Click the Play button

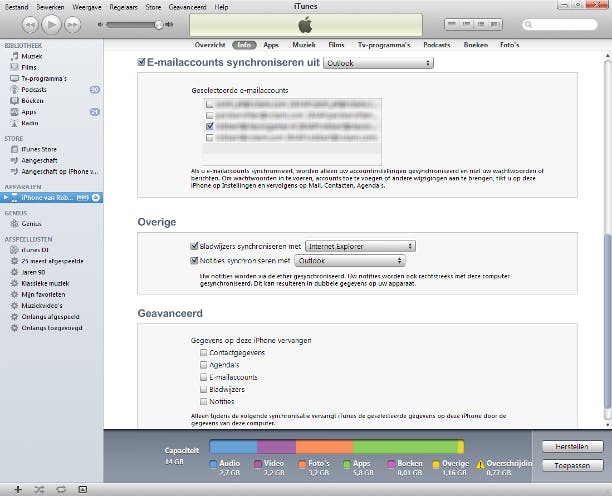[51, 24]
